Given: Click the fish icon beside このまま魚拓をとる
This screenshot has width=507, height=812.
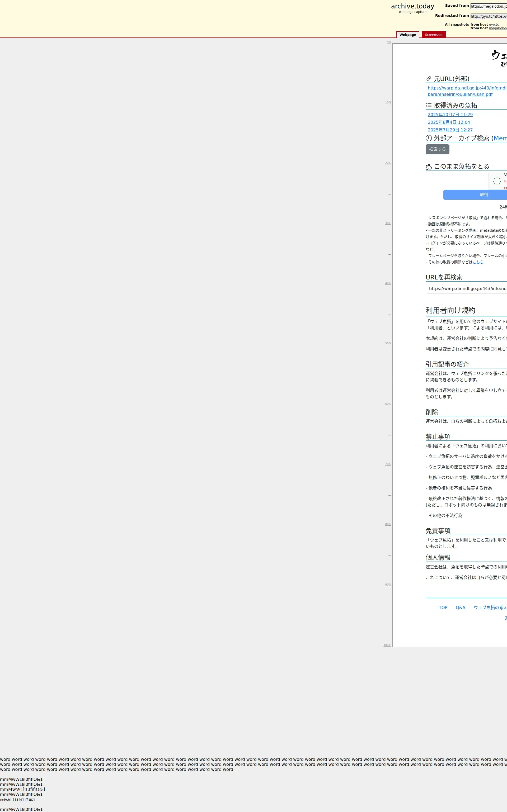Looking at the screenshot, I should tap(429, 167).
